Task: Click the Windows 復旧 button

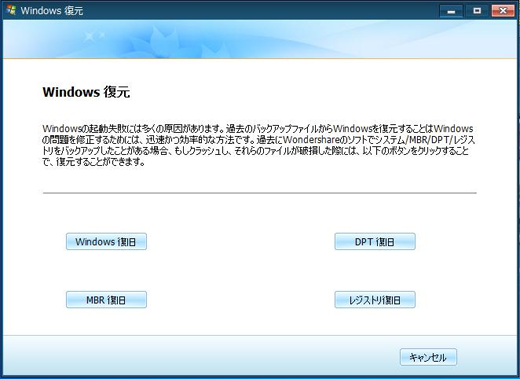Action: click(106, 241)
